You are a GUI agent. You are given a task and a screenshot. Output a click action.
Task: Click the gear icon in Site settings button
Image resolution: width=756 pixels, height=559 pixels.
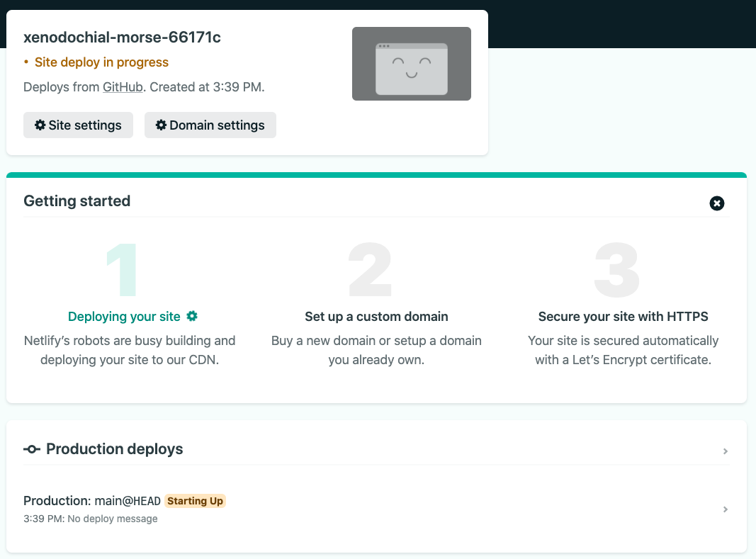[x=40, y=125]
